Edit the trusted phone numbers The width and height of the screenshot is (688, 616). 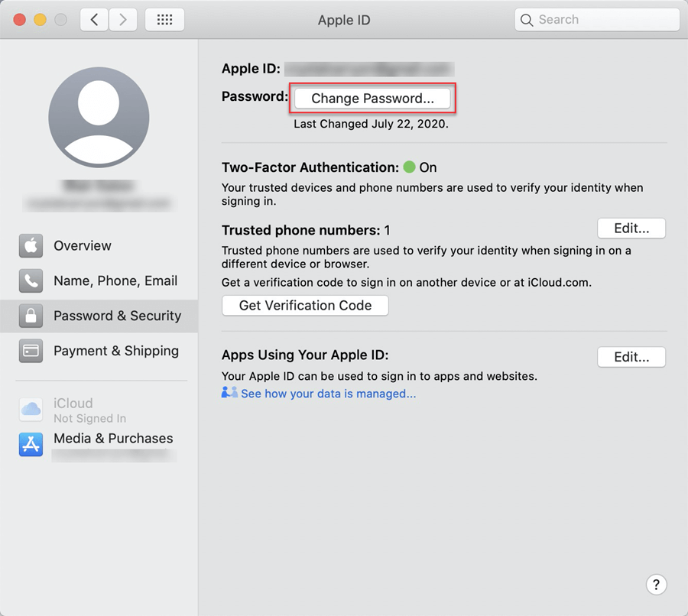point(631,228)
